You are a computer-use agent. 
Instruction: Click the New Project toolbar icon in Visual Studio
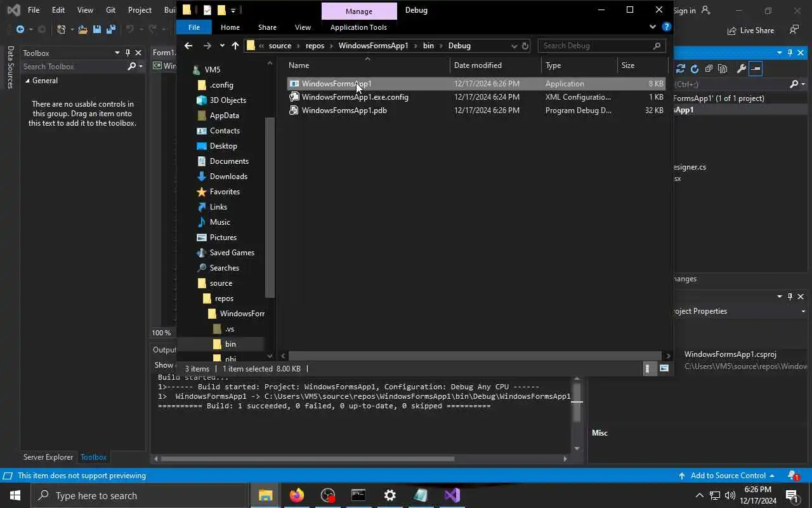pyautogui.click(x=62, y=29)
